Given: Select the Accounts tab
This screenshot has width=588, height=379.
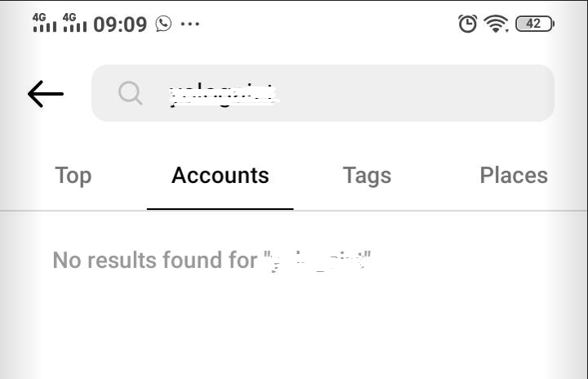Looking at the screenshot, I should click(220, 175).
